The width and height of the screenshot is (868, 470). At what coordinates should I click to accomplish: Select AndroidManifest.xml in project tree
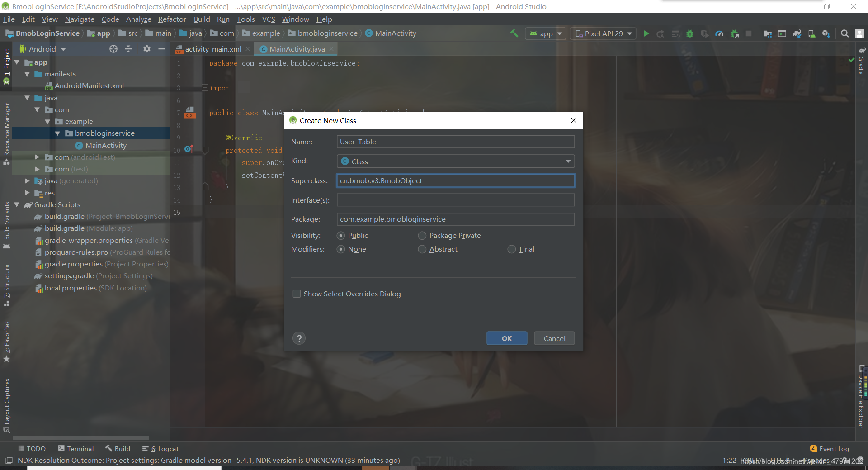89,86
